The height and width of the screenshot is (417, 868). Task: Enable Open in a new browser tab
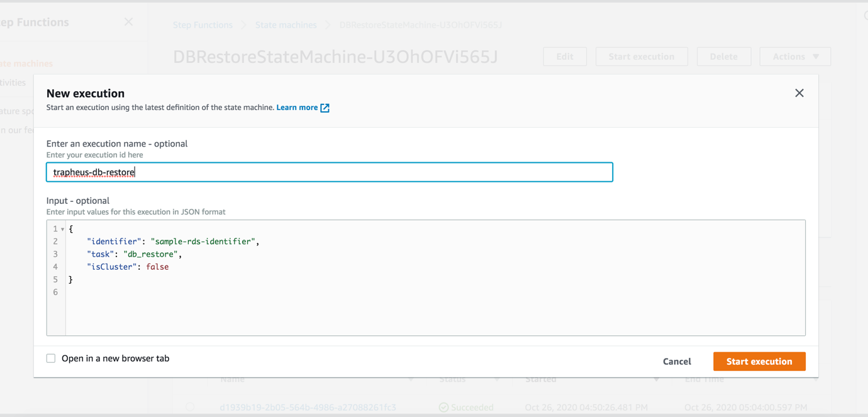pos(50,358)
